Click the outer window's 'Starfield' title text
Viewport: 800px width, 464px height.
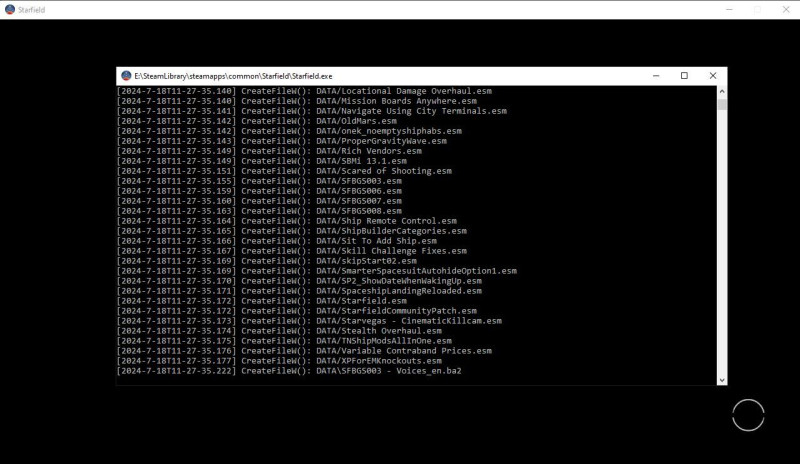pos(31,10)
